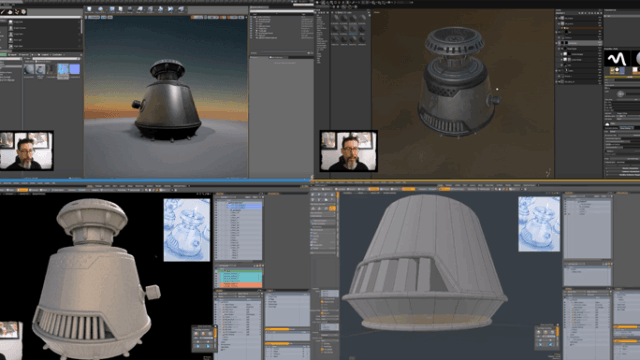Viewport: 640px width, 360px height.
Task: Open the Filters dropdown in Content Browser
Action: click(28, 58)
